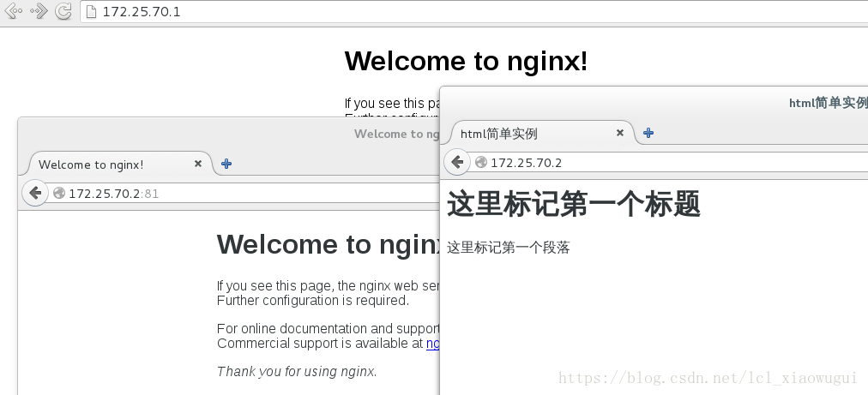This screenshot has height=395, width=868.
Task: Open the nginx link after 'Commercial support is available at'
Action: [432, 344]
